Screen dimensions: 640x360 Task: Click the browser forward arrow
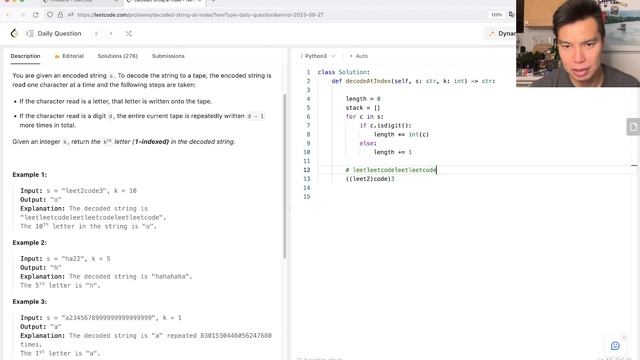click(x=22, y=15)
